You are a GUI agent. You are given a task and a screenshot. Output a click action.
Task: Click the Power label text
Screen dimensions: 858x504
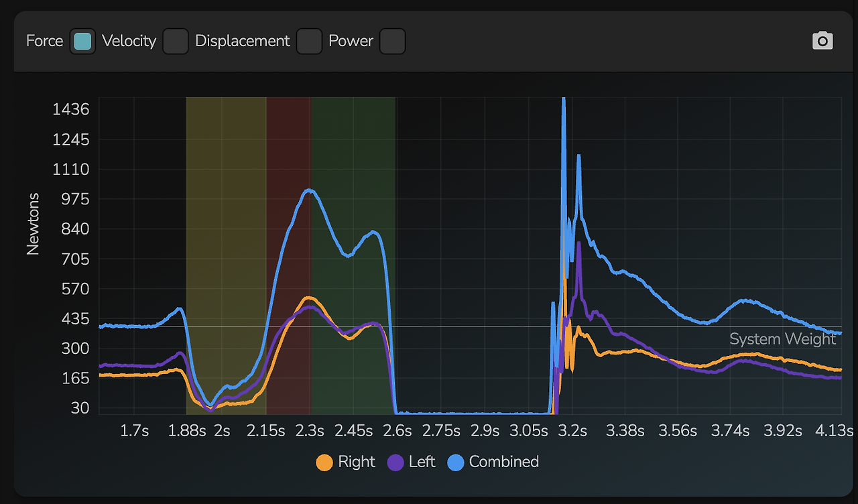coord(351,41)
